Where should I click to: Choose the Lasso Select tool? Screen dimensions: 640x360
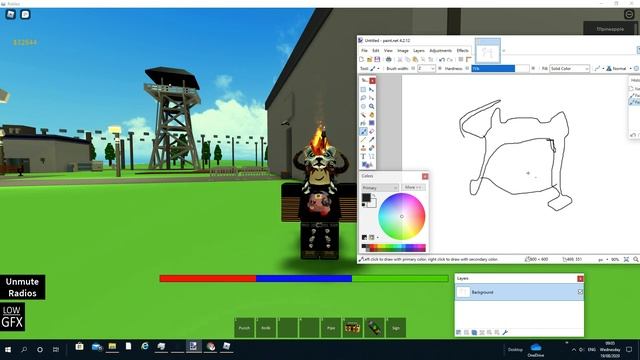tap(363, 98)
